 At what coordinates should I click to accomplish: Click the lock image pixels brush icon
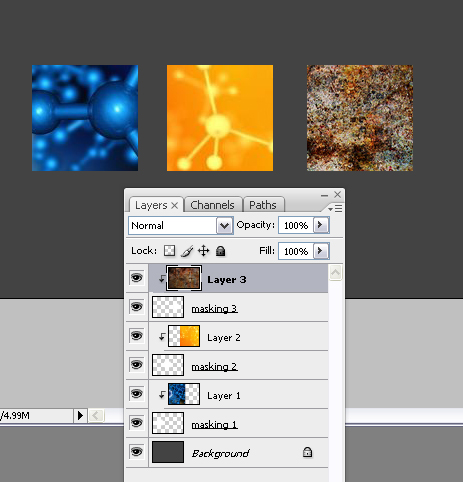click(187, 251)
